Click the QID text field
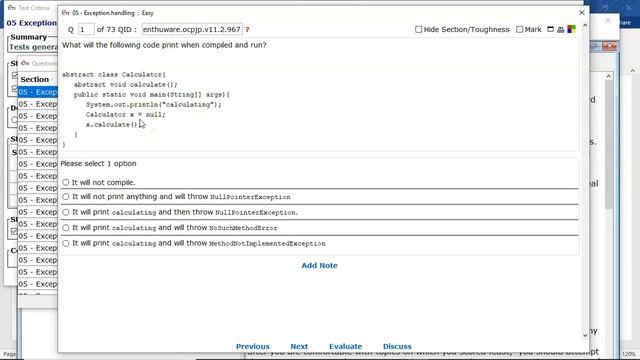 point(192,29)
